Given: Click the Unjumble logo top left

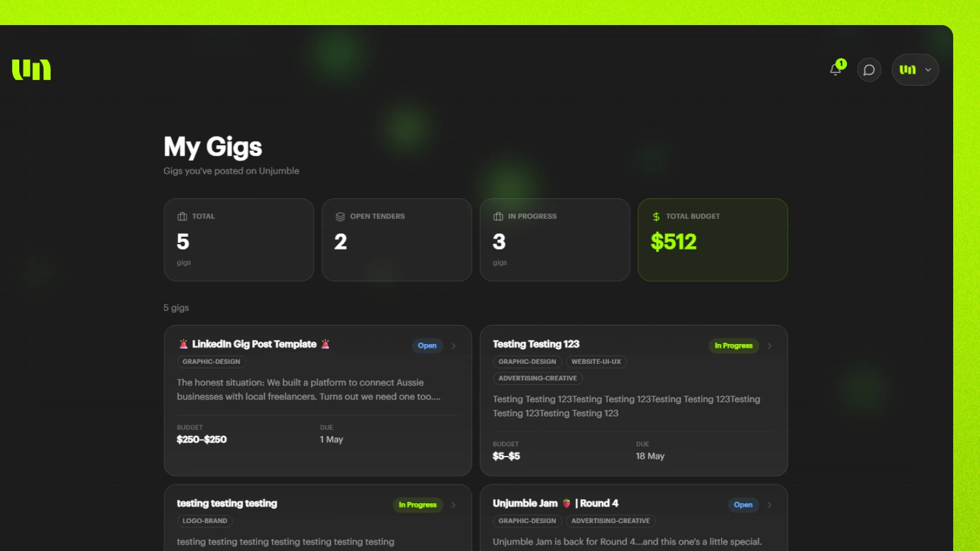Looking at the screenshot, I should (31, 69).
